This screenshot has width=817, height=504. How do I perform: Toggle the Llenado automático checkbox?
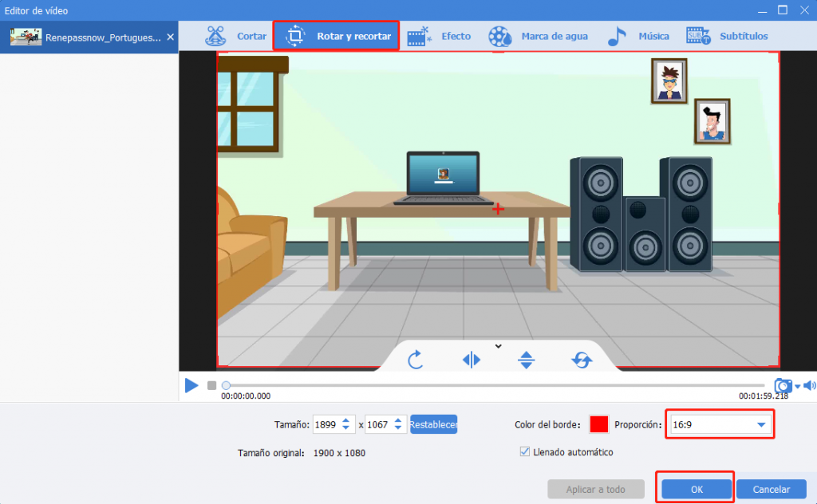point(525,451)
